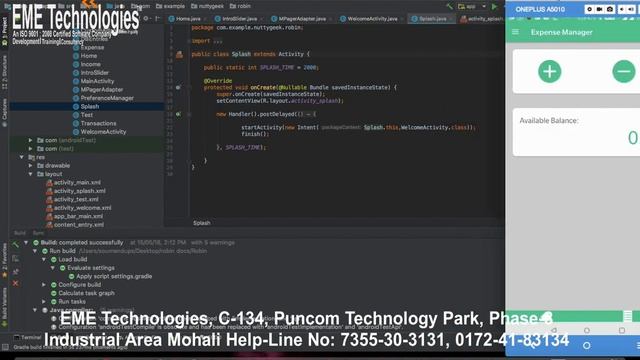Click the hammer icon in the Build panel

(16, 244)
